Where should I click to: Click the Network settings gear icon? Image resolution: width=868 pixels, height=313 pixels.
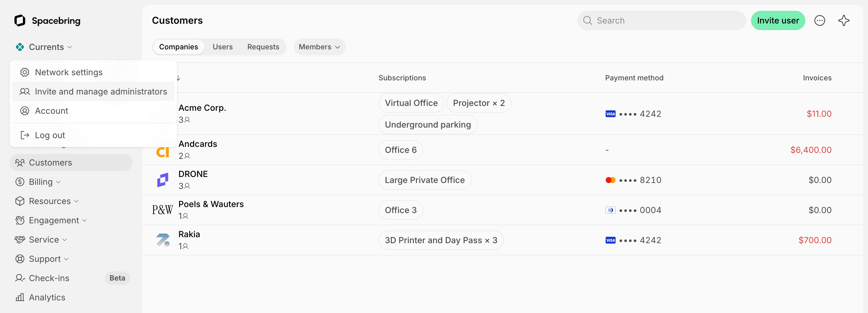[x=25, y=72]
